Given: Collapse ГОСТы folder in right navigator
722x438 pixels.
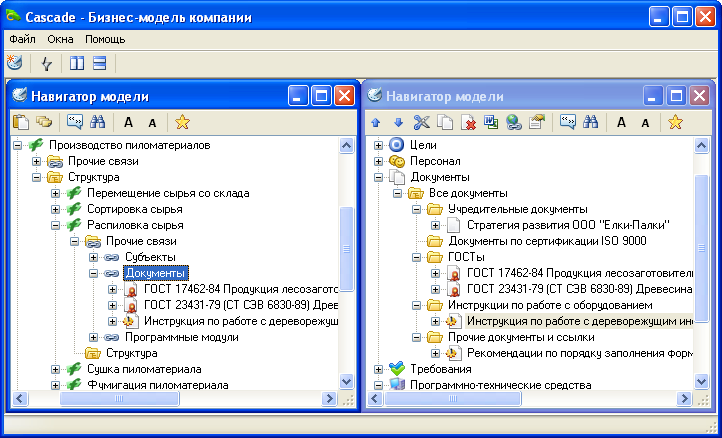Looking at the screenshot, I should 417,257.
